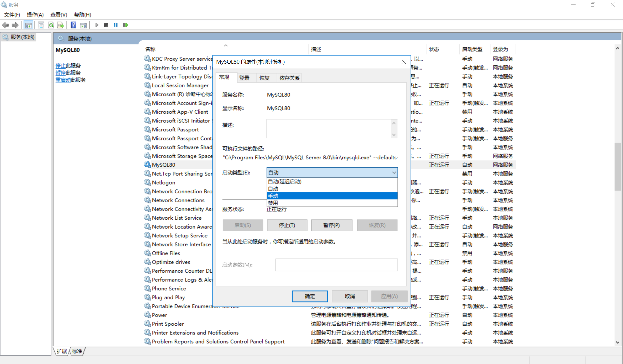Viewport: 623px width, 364px height.
Task: Click the 暂停(P) button
Action: tap(331, 225)
